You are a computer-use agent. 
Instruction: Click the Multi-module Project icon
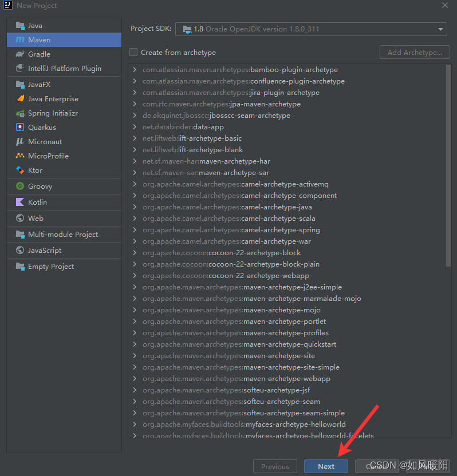click(x=20, y=235)
